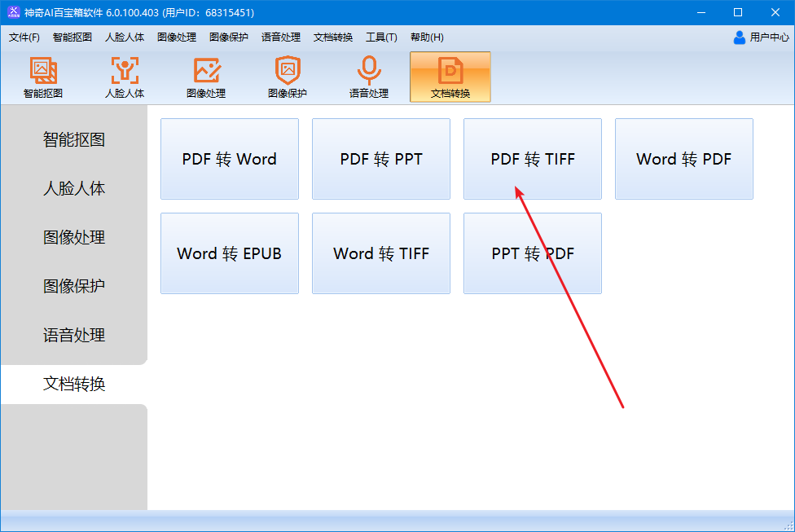The image size is (795, 532).
Task: Click the app logo in title bar
Action: 13,12
